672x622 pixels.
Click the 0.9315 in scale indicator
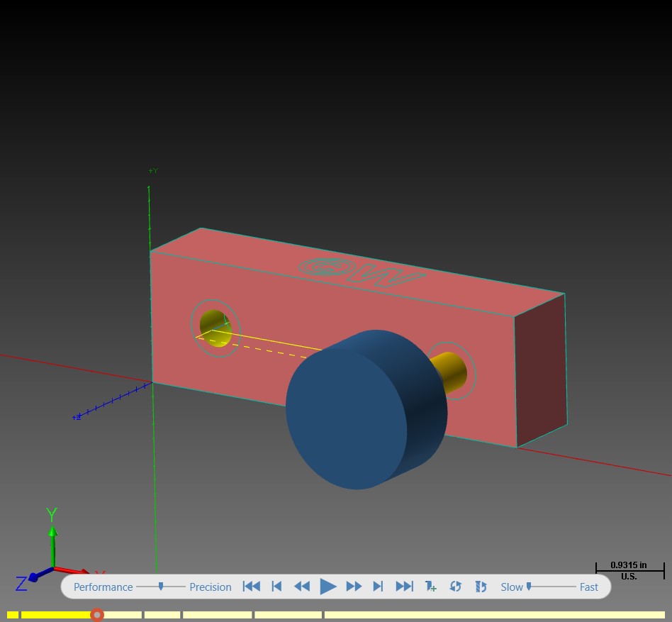pyautogui.click(x=629, y=570)
